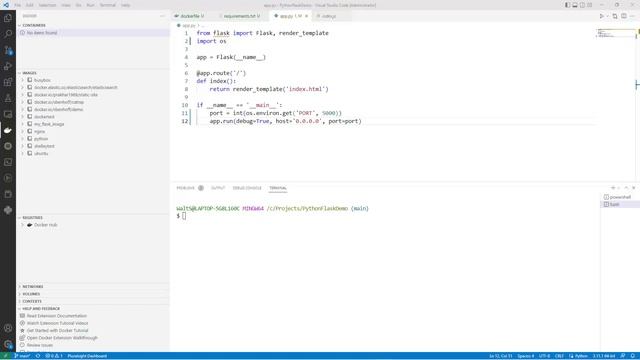This screenshot has width=640, height=360.
Task: Open the Testing flask view
Action: (x=8, y=98)
